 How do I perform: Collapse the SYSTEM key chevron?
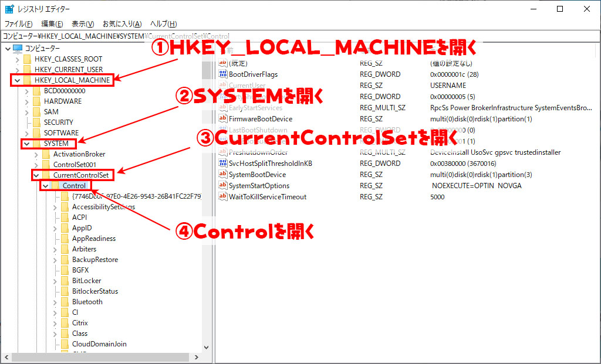pos(26,144)
